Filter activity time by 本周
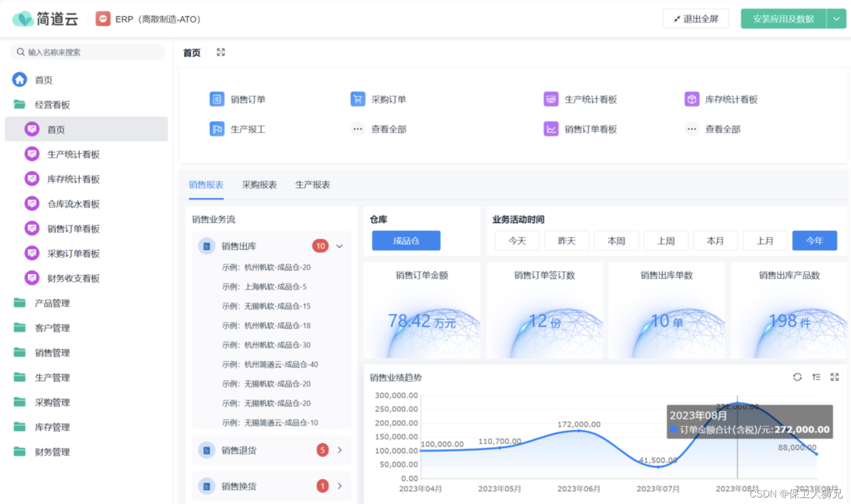 [x=616, y=241]
